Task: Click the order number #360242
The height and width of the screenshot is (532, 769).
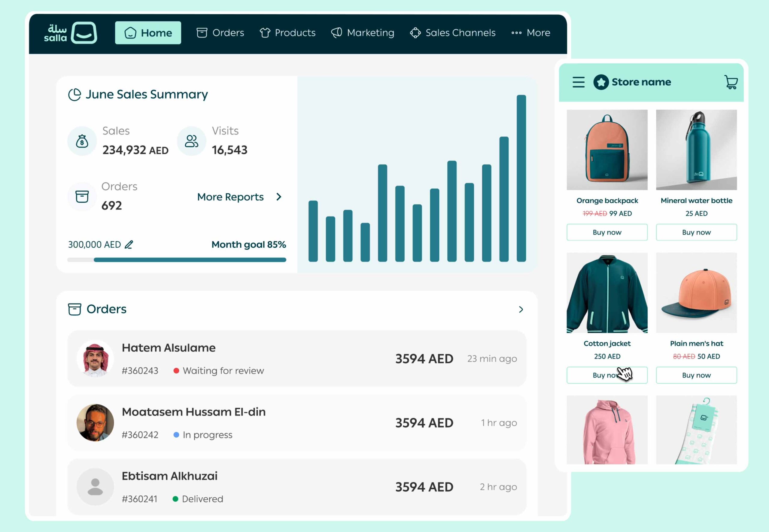Action: 140,435
